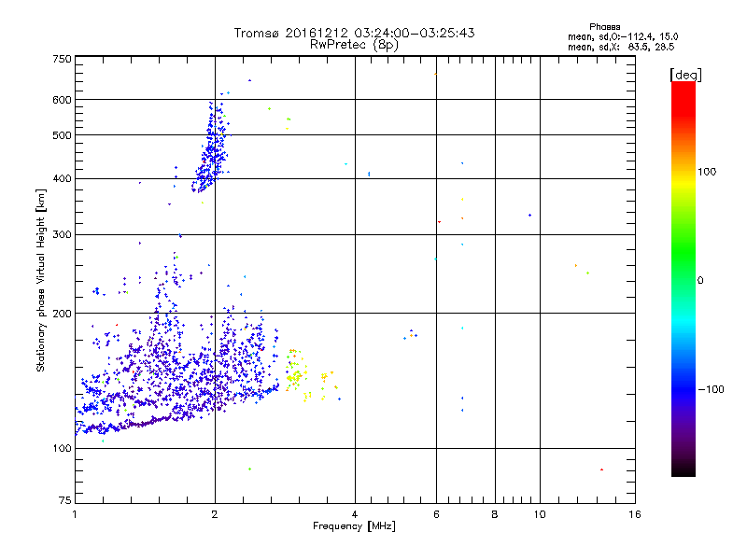Click the x-axis tick label "6"
The width and height of the screenshot is (747, 560).
(436, 514)
